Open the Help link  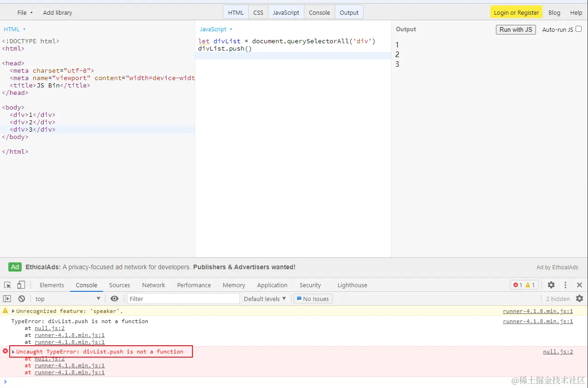pyautogui.click(x=576, y=12)
